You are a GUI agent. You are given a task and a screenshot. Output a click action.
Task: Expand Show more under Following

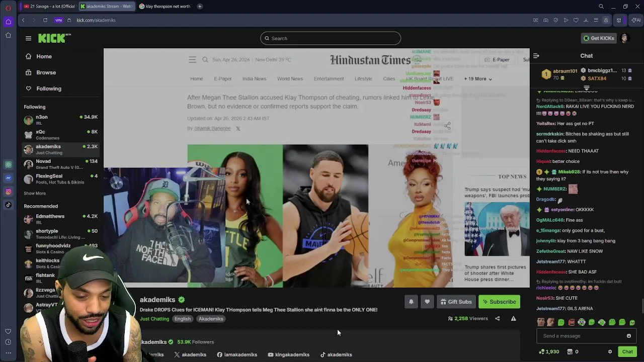pyautogui.click(x=35, y=193)
